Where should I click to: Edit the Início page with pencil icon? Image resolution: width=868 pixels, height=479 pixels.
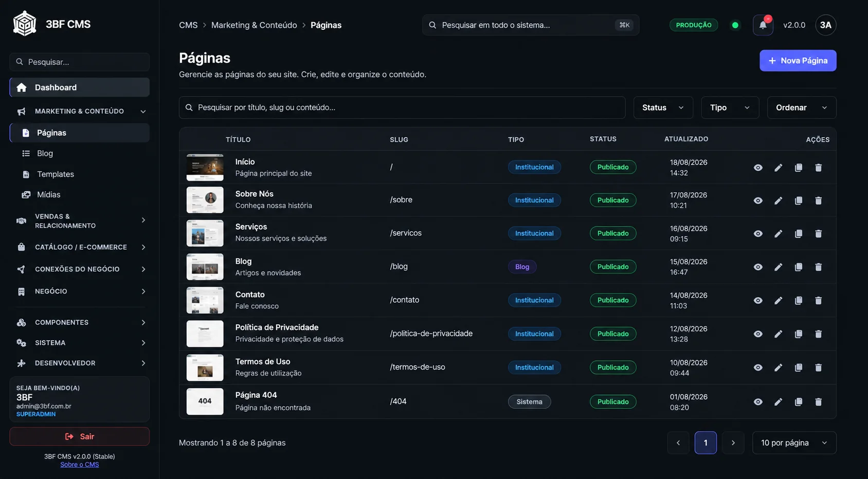pyautogui.click(x=778, y=168)
